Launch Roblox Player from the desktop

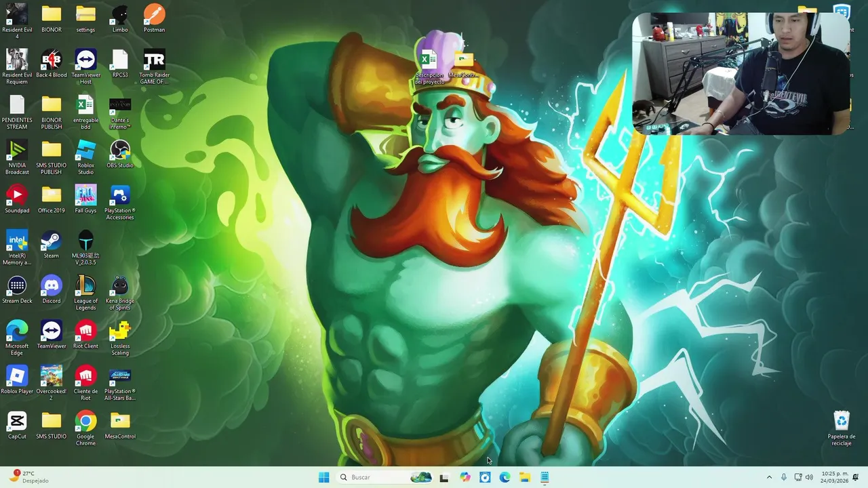[x=17, y=380]
